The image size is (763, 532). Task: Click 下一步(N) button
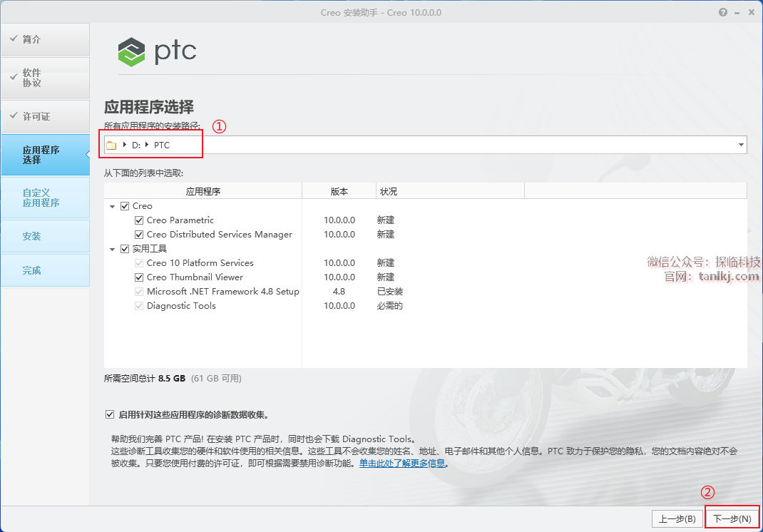click(732, 519)
